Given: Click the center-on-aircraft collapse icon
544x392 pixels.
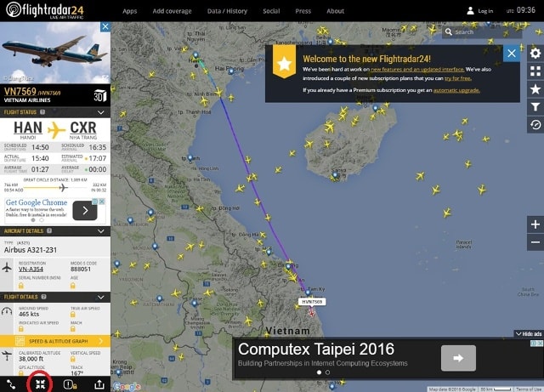Looking at the screenshot, I should point(41,384).
